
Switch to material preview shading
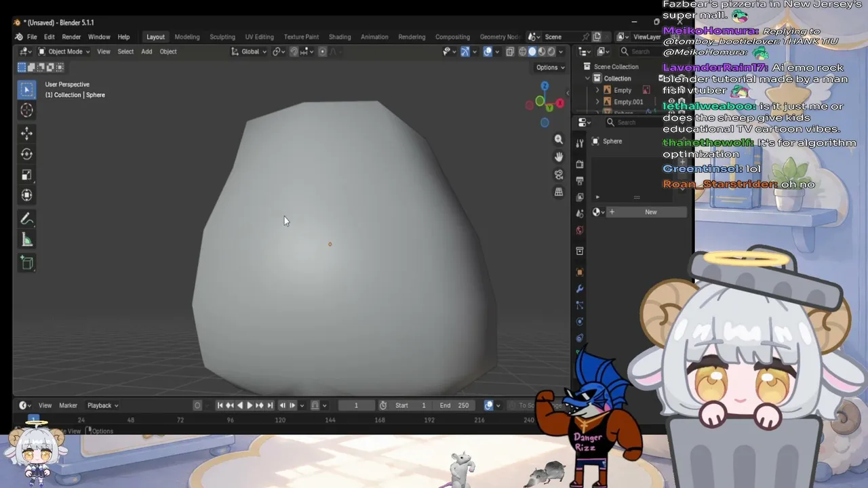542,52
